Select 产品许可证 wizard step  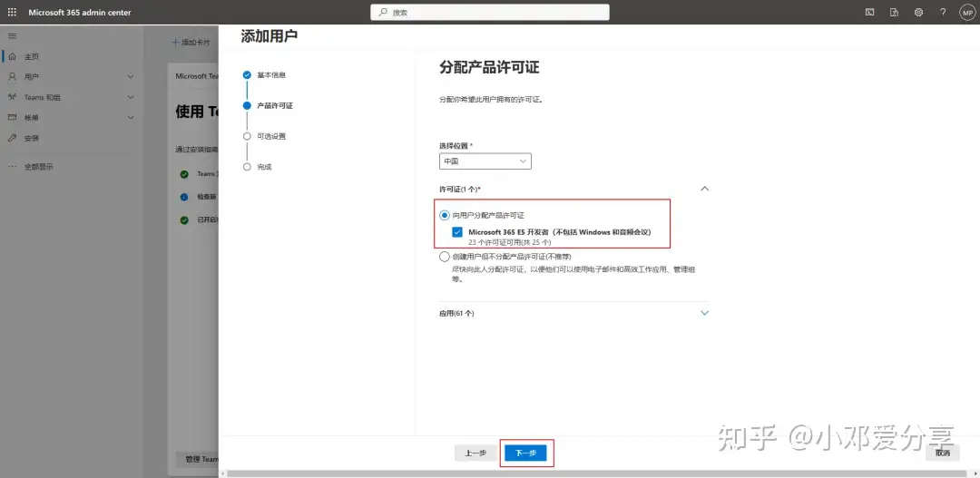pos(275,105)
